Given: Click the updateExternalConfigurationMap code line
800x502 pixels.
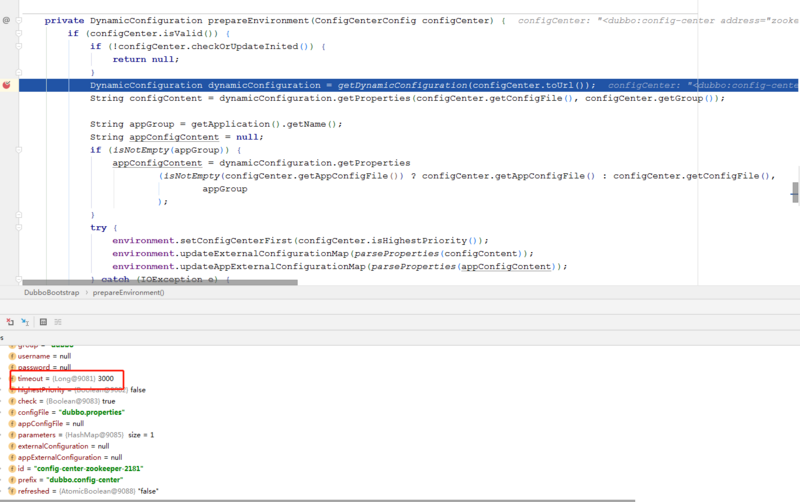Looking at the screenshot, I should 323,254.
